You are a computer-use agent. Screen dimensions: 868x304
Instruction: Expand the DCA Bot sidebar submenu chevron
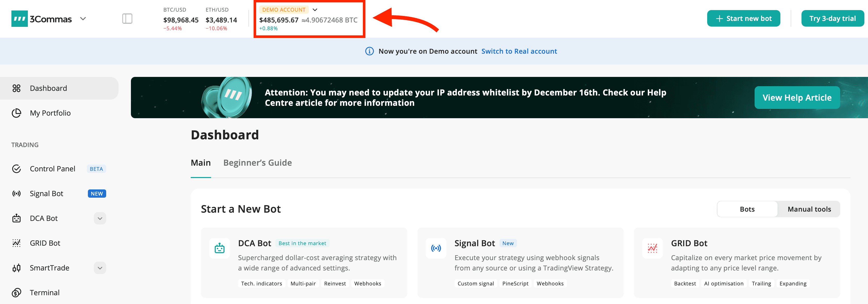[100, 218]
